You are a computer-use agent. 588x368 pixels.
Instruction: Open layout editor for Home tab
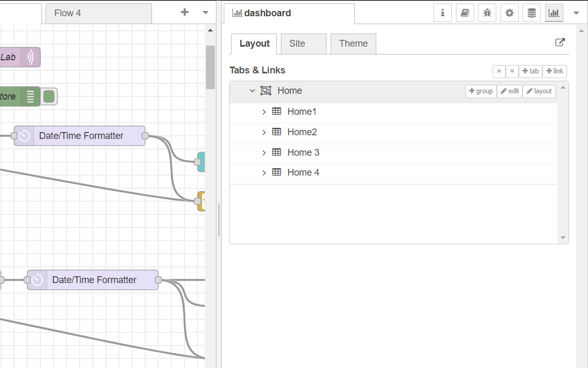point(539,91)
